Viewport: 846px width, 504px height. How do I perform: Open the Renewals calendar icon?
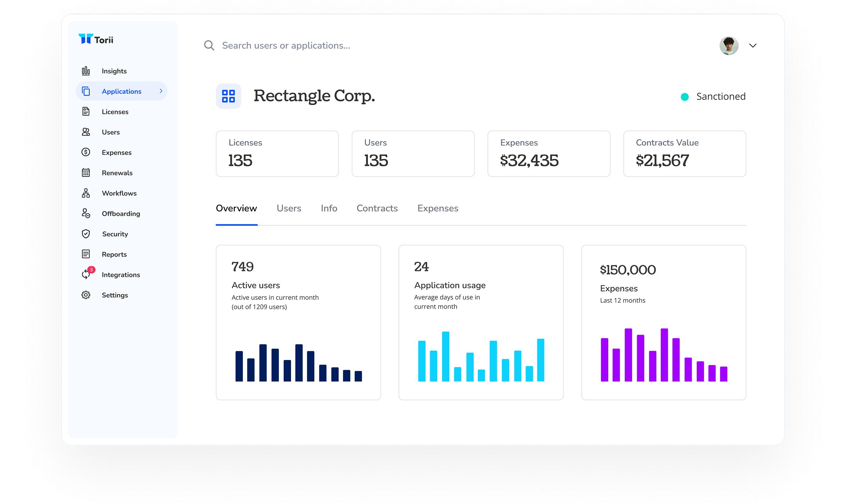tap(86, 173)
